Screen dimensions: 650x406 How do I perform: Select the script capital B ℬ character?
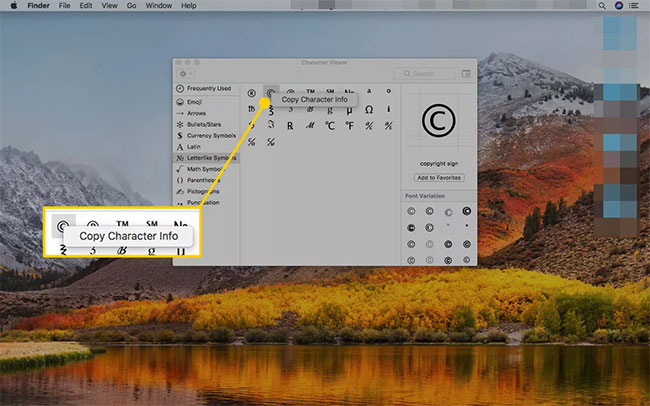310,109
